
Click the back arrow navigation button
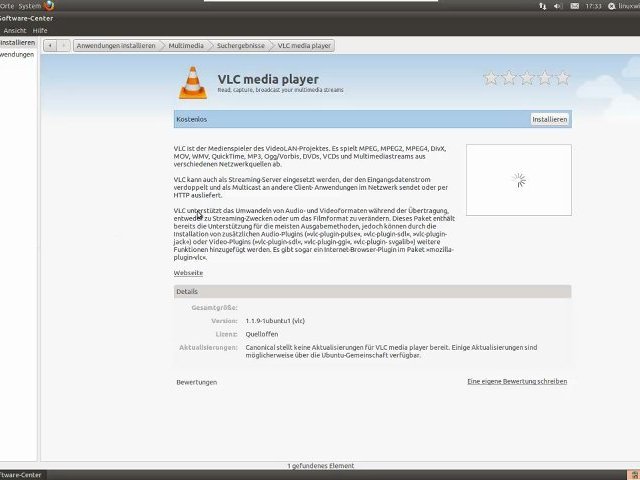point(51,45)
